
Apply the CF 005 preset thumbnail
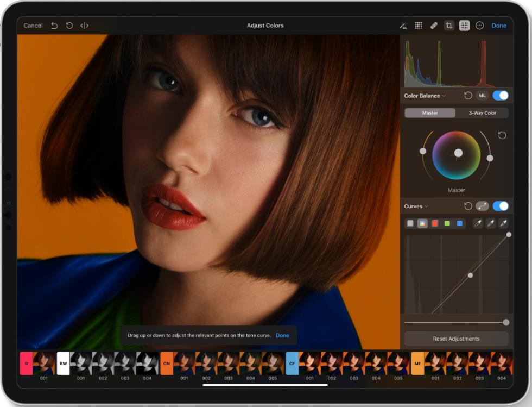pos(398,364)
